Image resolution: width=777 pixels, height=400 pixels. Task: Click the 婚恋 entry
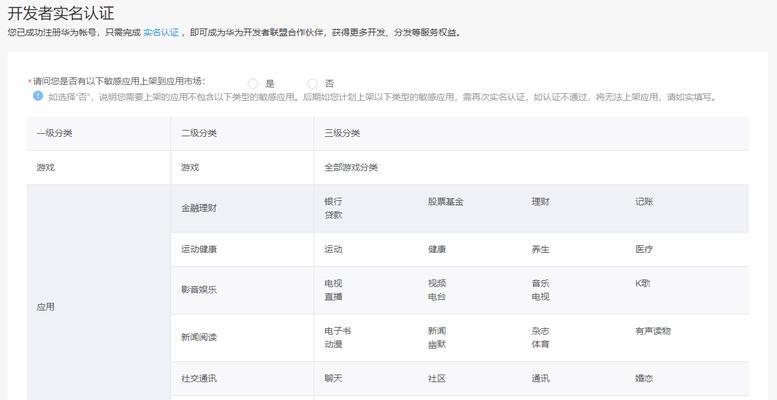pyautogui.click(x=644, y=379)
